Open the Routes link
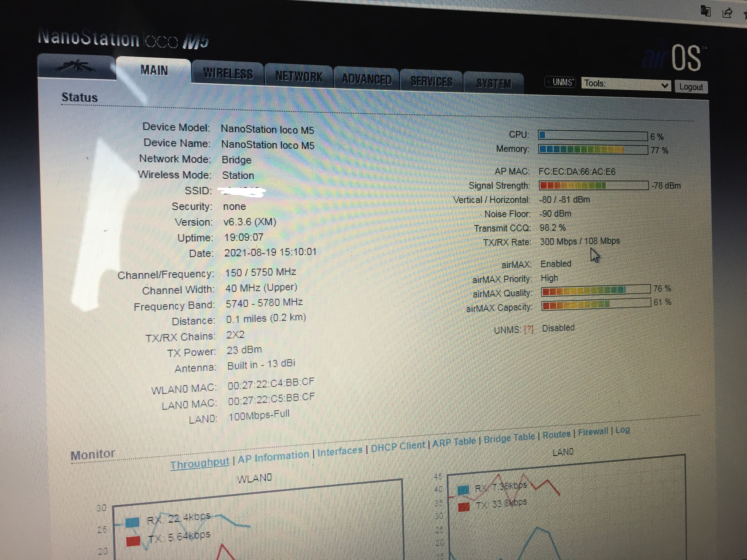Screen dimensions: 747x560 point(557,434)
